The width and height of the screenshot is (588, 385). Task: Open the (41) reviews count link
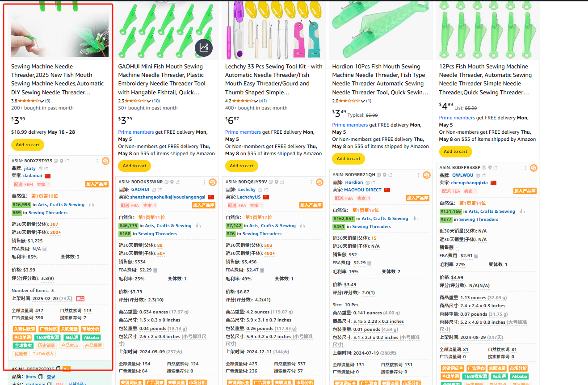point(263,101)
